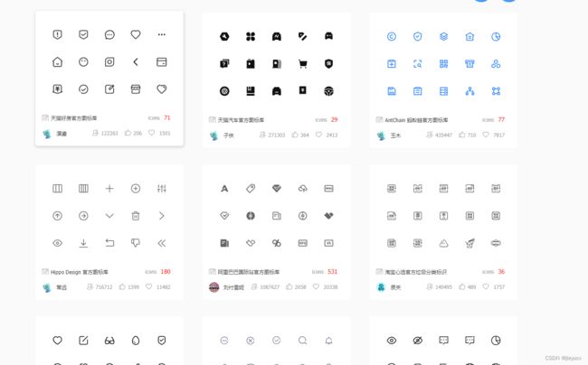Open the 阿里巴巴国际站官方图标库 title
Image resolution: width=588 pixels, height=365 pixels.
[x=249, y=272]
